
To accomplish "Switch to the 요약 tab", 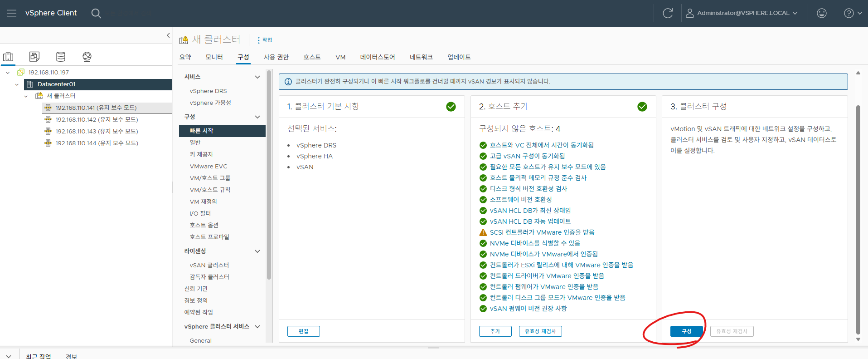I will (185, 57).
